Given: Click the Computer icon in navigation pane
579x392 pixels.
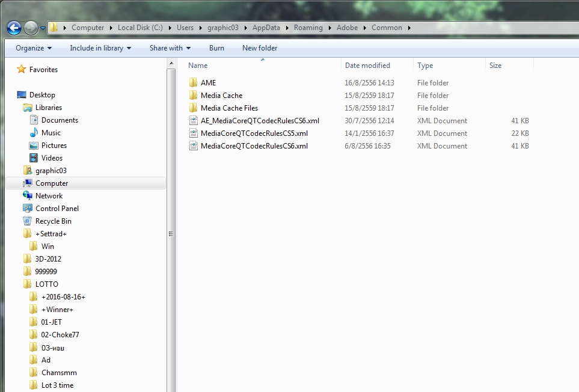Looking at the screenshot, I should (27, 183).
